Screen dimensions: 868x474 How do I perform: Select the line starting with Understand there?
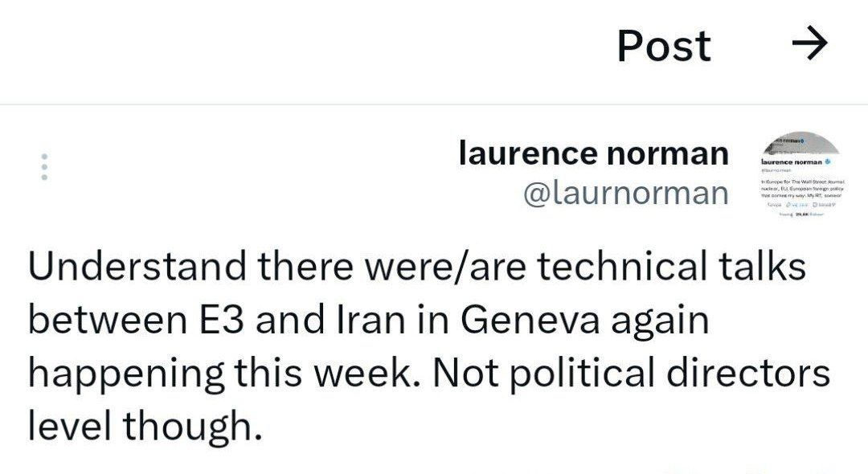click(417, 267)
